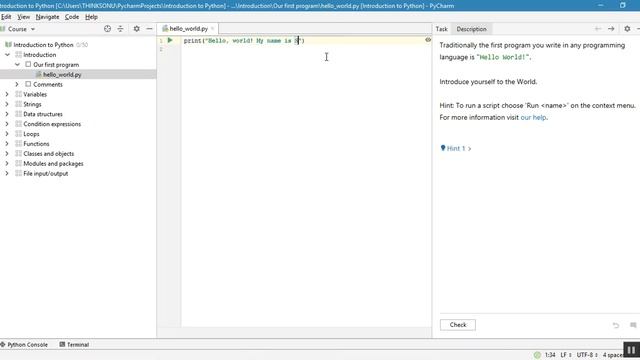Expand the Comments node

17,84
